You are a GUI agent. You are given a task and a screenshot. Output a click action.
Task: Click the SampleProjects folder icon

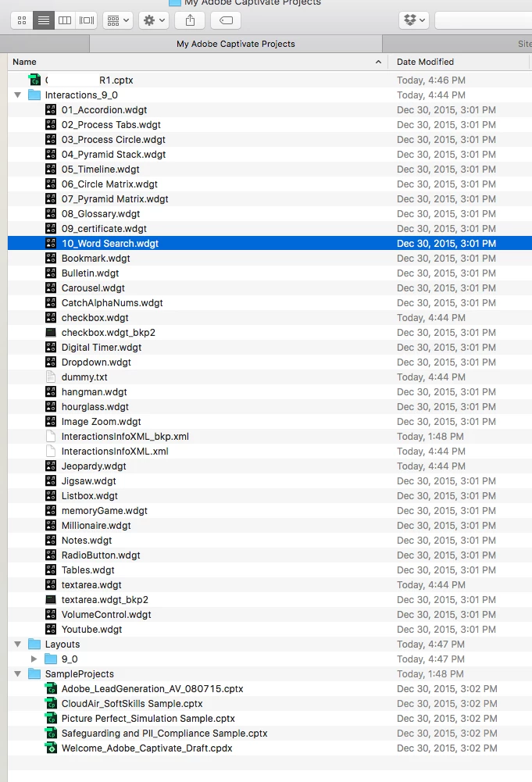click(34, 673)
